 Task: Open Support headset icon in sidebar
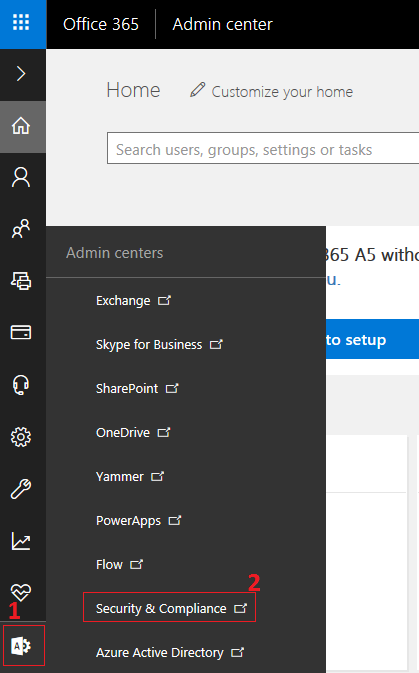coord(21,385)
